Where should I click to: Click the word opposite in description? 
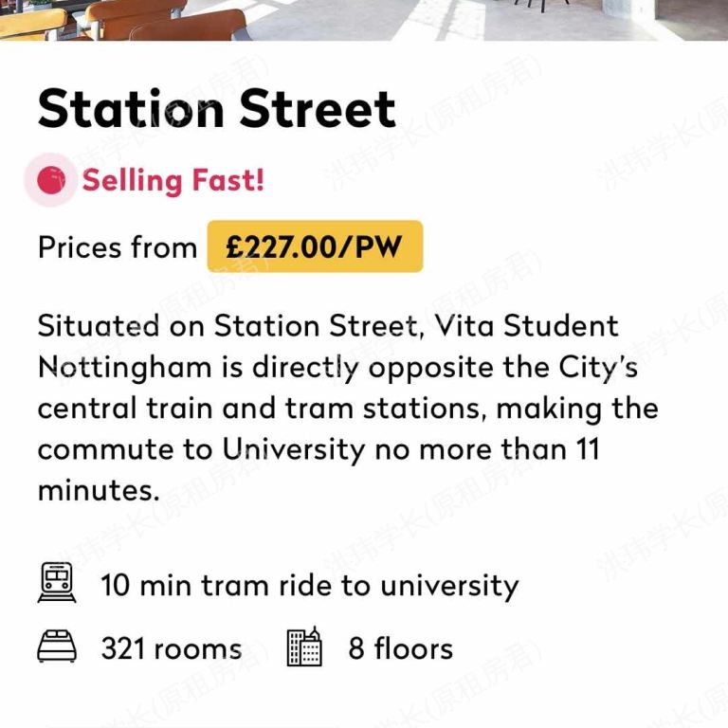pyautogui.click(x=431, y=369)
